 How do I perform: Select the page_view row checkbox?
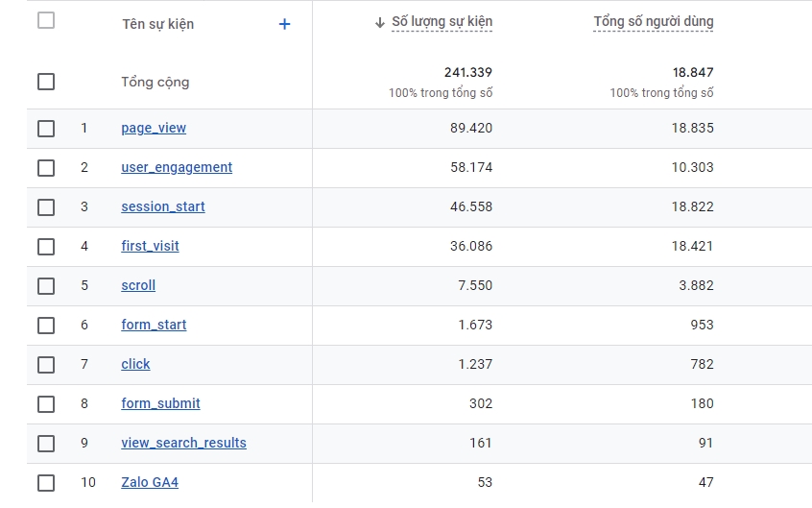point(46,129)
